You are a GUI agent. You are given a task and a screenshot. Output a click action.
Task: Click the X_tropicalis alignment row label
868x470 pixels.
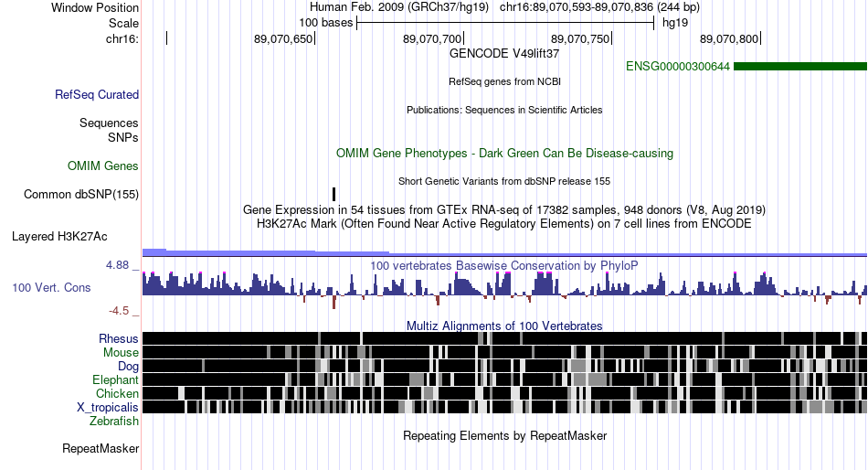point(108,408)
